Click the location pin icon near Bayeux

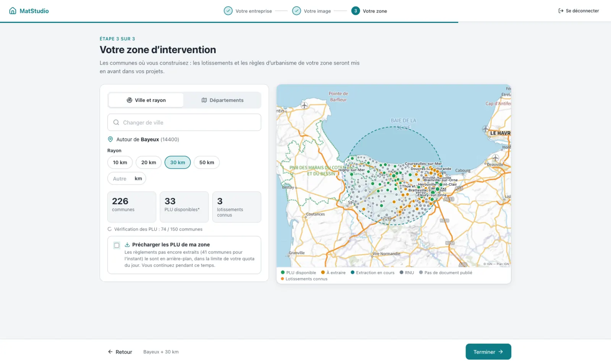pos(110,139)
